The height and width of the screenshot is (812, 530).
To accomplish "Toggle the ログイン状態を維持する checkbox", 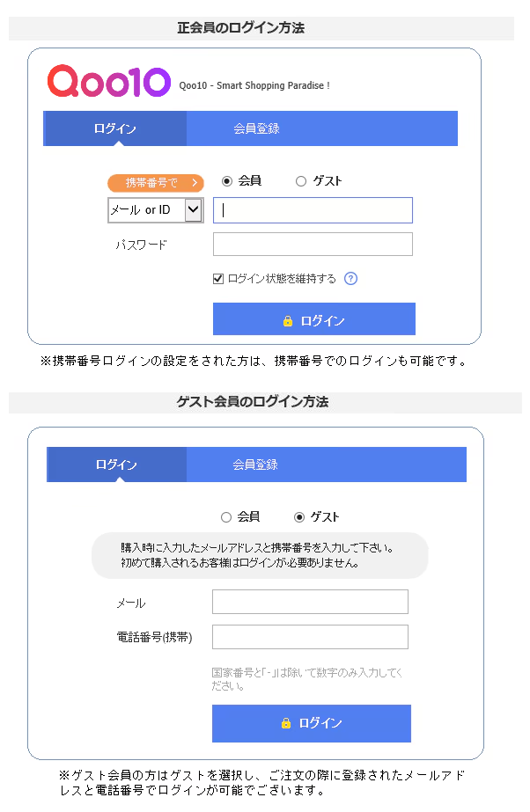I will (x=218, y=279).
